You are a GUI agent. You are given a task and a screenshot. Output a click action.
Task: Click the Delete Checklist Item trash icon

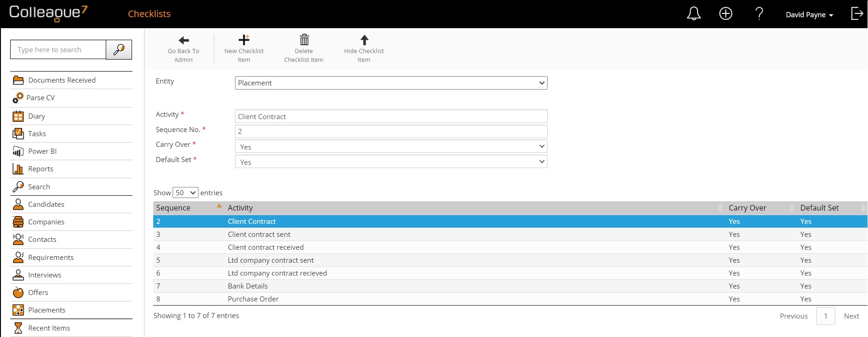pyautogui.click(x=304, y=40)
